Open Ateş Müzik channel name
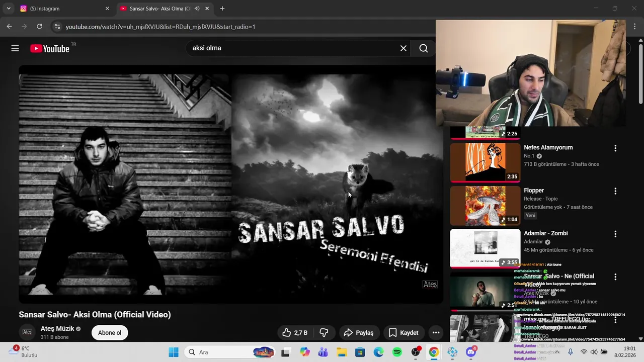 tap(57, 328)
